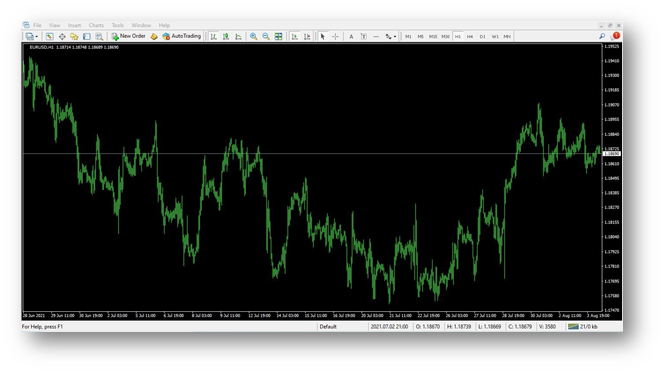The height and width of the screenshot is (374, 665).
Task: Switch to the W1 weekly timeframe
Action: pyautogui.click(x=495, y=36)
